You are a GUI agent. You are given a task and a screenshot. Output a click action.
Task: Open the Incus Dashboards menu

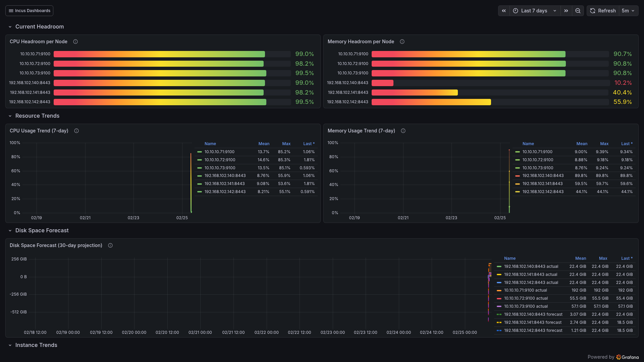(x=29, y=11)
